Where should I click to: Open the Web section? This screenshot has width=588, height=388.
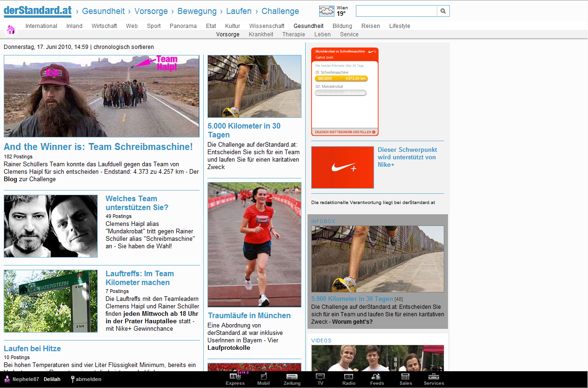pyautogui.click(x=132, y=26)
